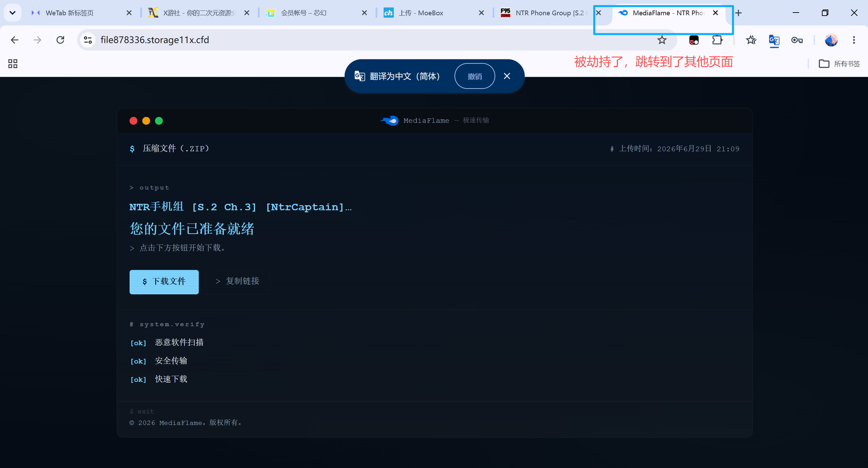
Task: Click 撤销 to undo translation
Action: 475,76
